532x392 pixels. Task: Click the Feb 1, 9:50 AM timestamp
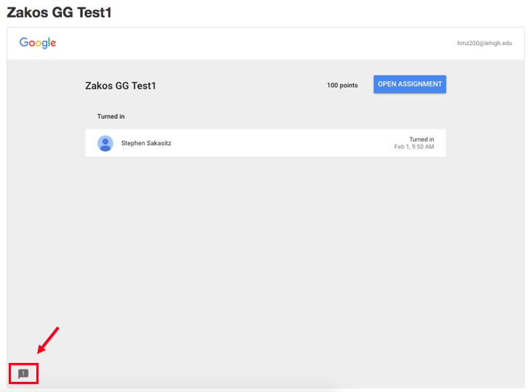[414, 147]
